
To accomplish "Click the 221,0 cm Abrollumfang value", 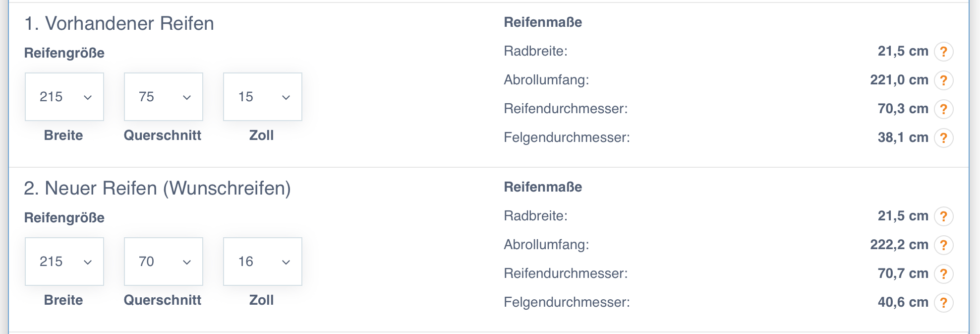I will pyautogui.click(x=899, y=80).
